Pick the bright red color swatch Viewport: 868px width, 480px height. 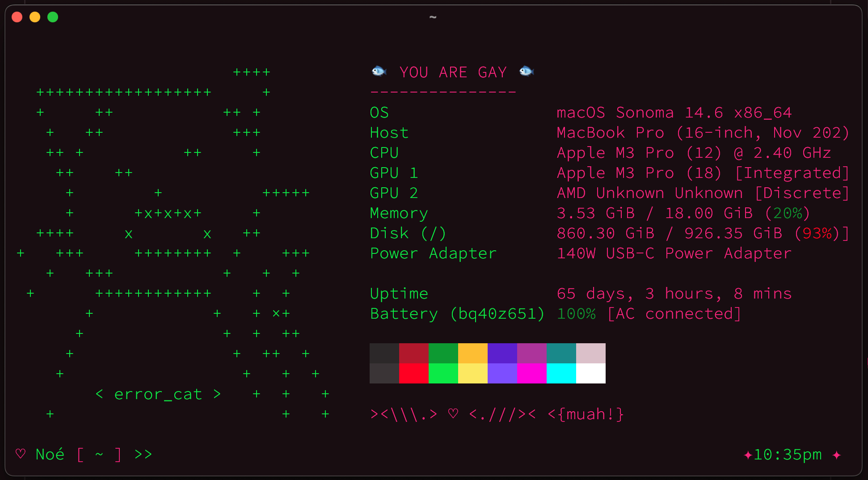point(413,373)
